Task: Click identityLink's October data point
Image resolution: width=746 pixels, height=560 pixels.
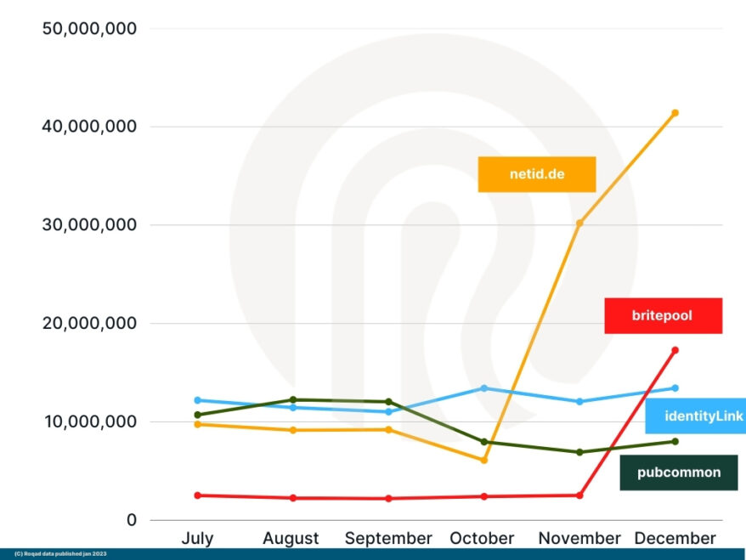Action: tap(484, 388)
